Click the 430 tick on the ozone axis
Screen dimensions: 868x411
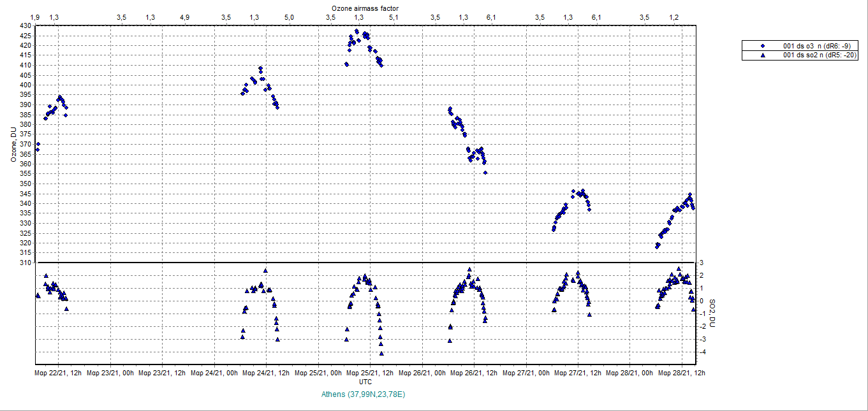[26, 25]
